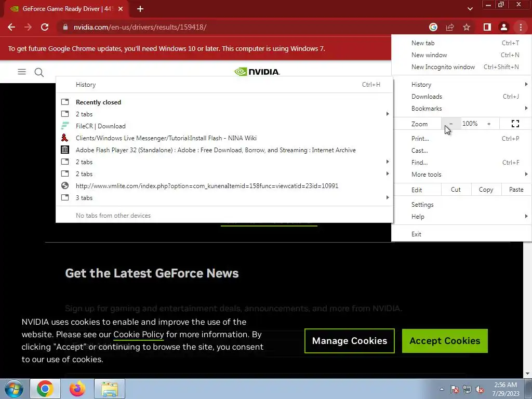Image resolution: width=532 pixels, height=399 pixels.
Task: Expand the Bookmarks submenu
Action: coord(461,108)
